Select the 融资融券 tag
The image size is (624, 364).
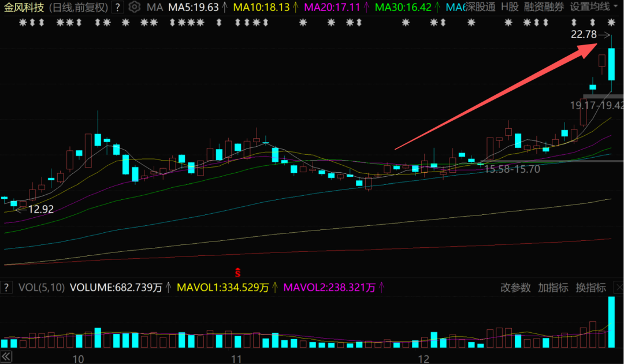[x=544, y=7]
